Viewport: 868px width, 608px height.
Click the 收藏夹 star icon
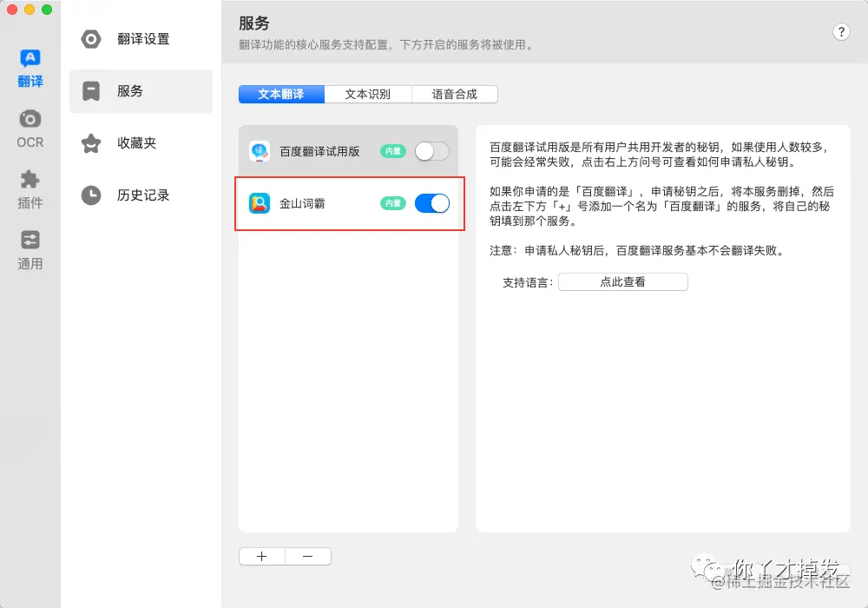(x=92, y=143)
